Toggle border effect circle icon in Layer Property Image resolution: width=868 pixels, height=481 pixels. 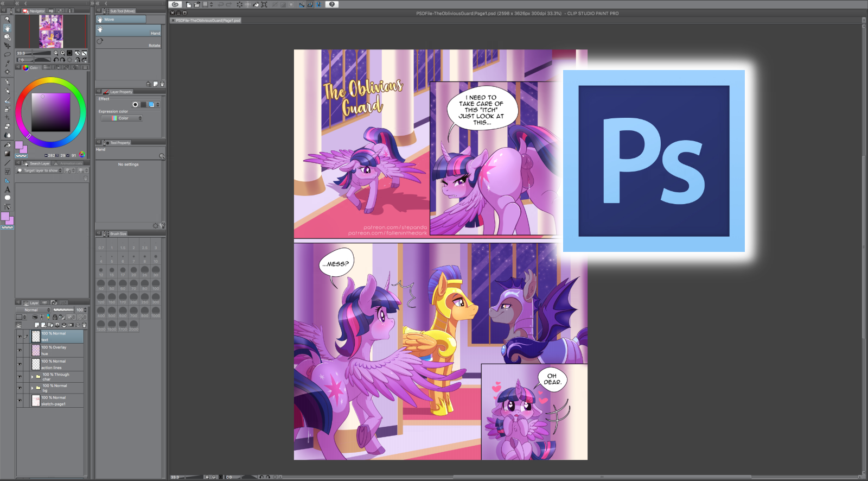coord(135,104)
